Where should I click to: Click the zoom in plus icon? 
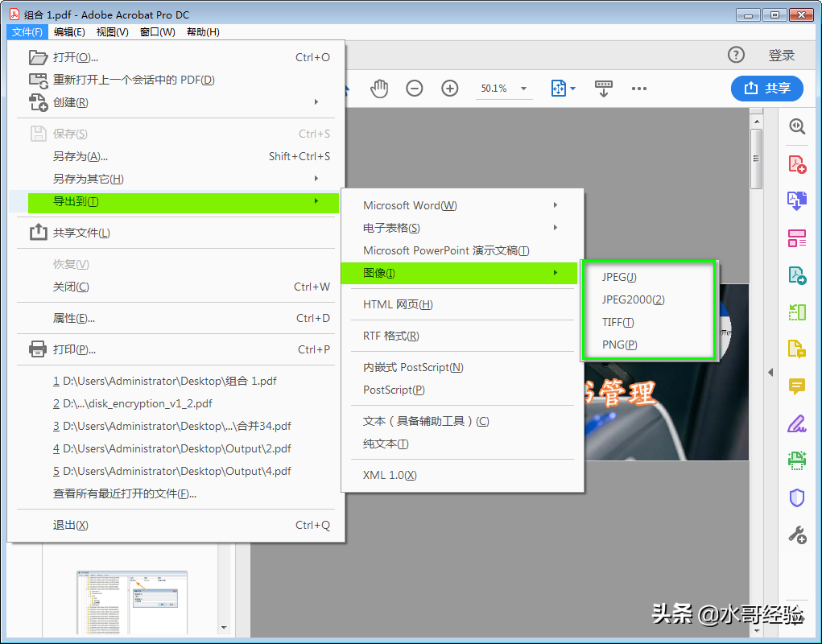[x=450, y=88]
